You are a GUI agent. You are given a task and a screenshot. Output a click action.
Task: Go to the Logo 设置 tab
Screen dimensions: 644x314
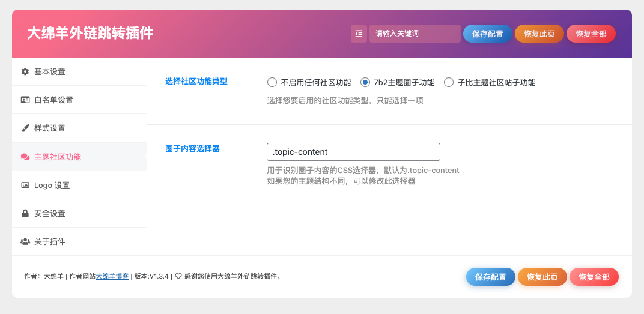click(x=80, y=185)
